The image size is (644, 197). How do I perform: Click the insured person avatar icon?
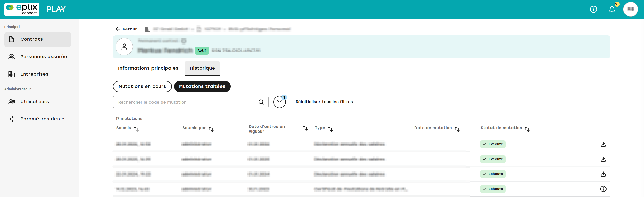pyautogui.click(x=124, y=47)
